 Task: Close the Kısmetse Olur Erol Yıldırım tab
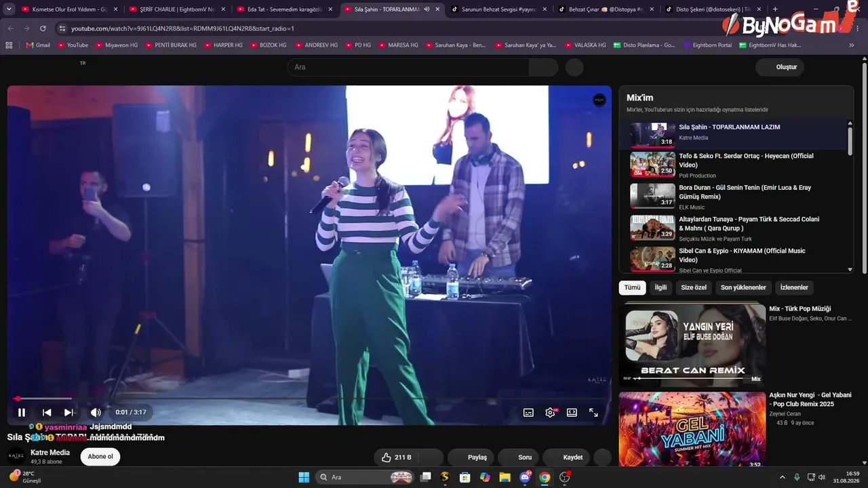pos(115,9)
